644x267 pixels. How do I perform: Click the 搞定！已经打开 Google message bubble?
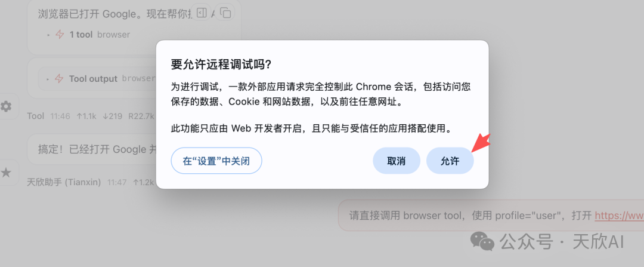point(92,149)
